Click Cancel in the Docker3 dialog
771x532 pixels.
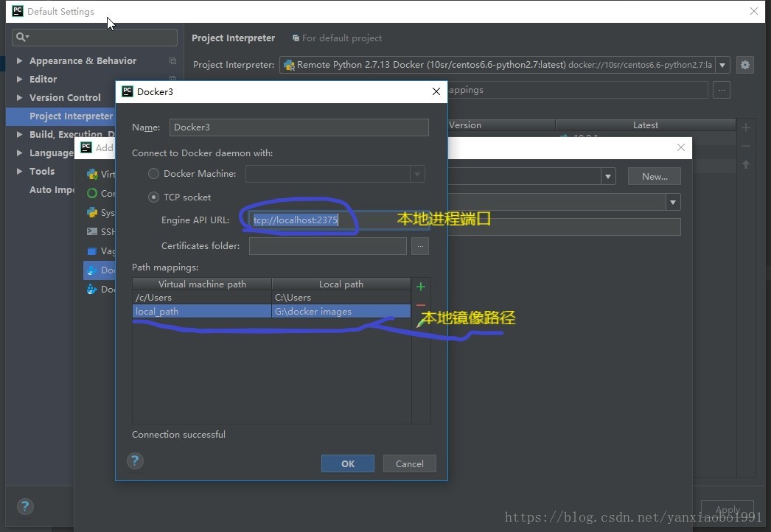[x=410, y=463]
